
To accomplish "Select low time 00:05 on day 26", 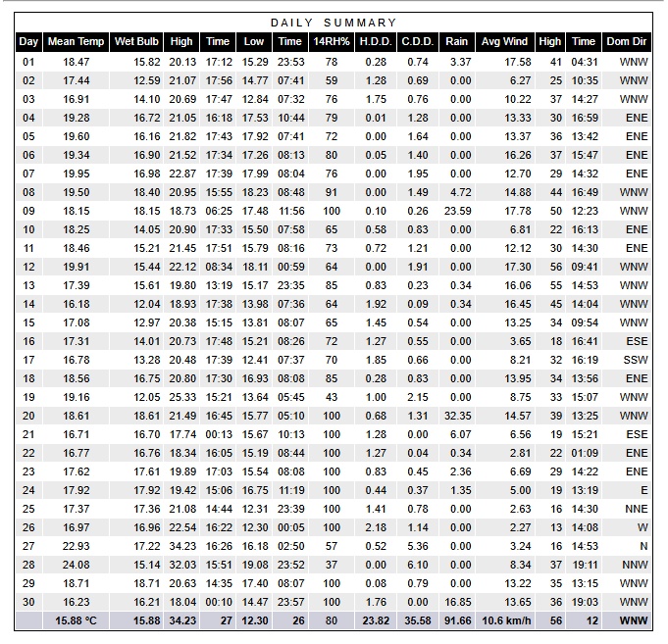I will (291, 527).
